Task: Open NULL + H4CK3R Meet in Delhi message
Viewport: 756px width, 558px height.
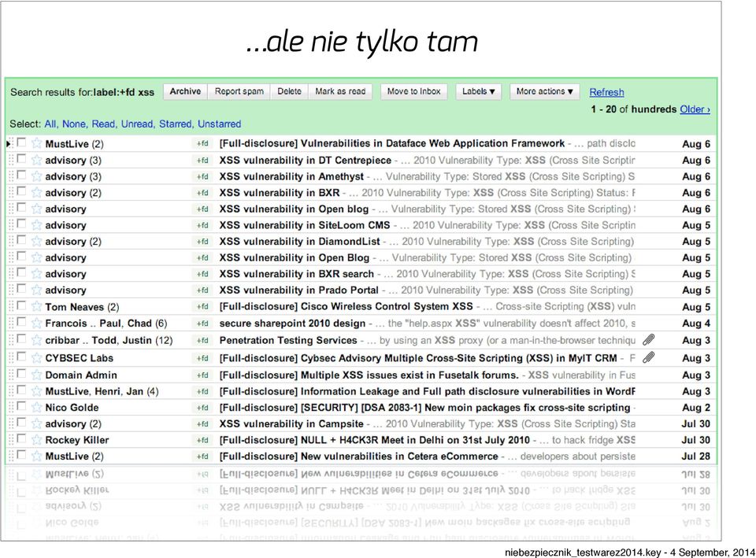Action: [375, 440]
